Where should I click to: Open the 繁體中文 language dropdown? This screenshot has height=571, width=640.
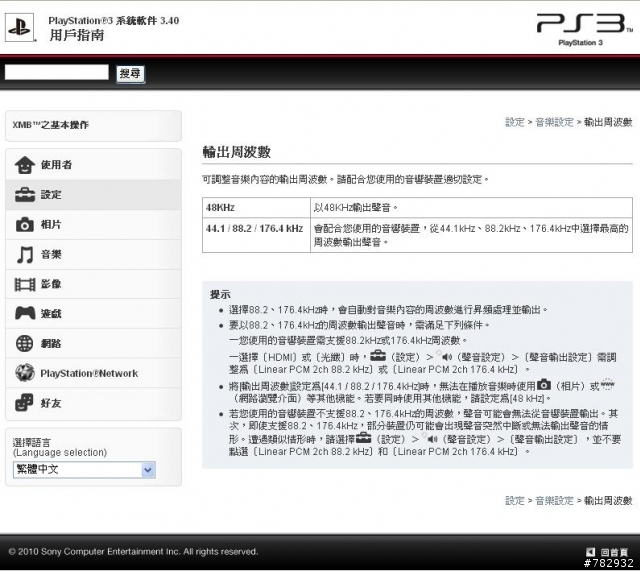pos(84,470)
